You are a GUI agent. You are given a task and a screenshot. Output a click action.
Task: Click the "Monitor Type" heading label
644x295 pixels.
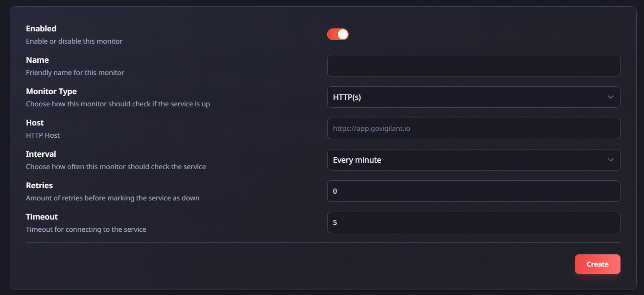[51, 91]
